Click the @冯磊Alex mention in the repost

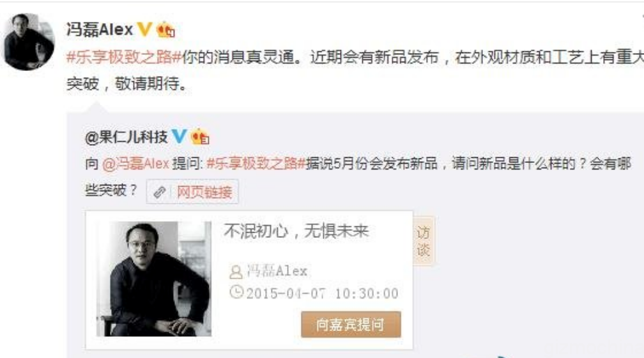(x=135, y=164)
